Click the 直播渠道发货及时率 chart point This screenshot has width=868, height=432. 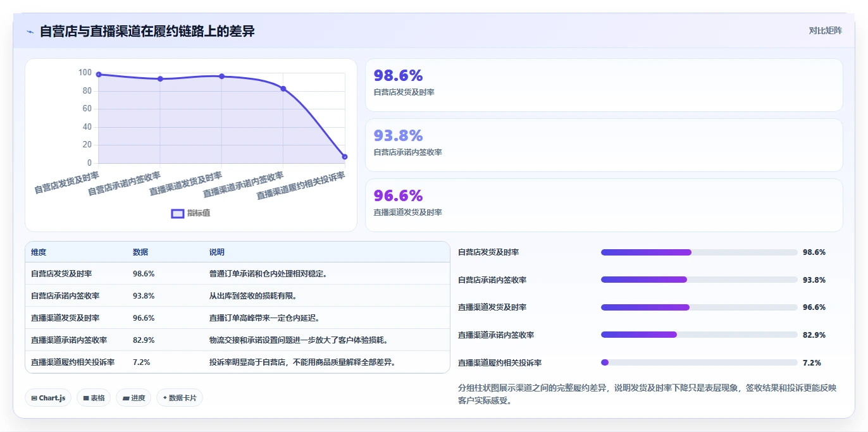coord(221,77)
